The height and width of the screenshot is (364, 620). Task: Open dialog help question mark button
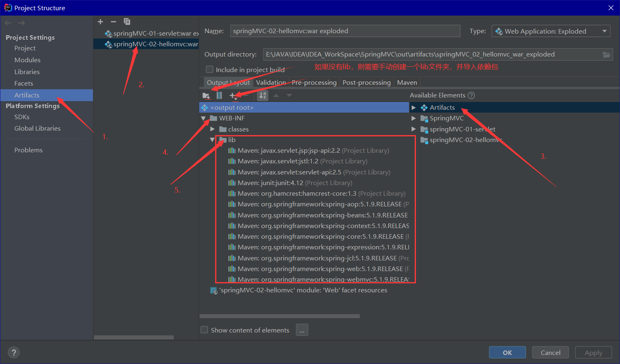(x=14, y=353)
